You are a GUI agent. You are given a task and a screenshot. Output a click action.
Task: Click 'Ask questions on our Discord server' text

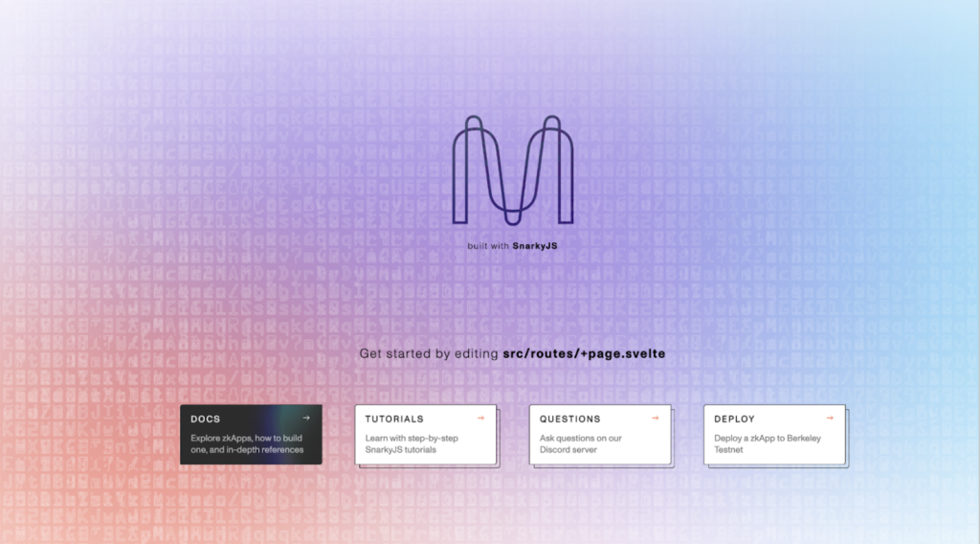(x=581, y=444)
